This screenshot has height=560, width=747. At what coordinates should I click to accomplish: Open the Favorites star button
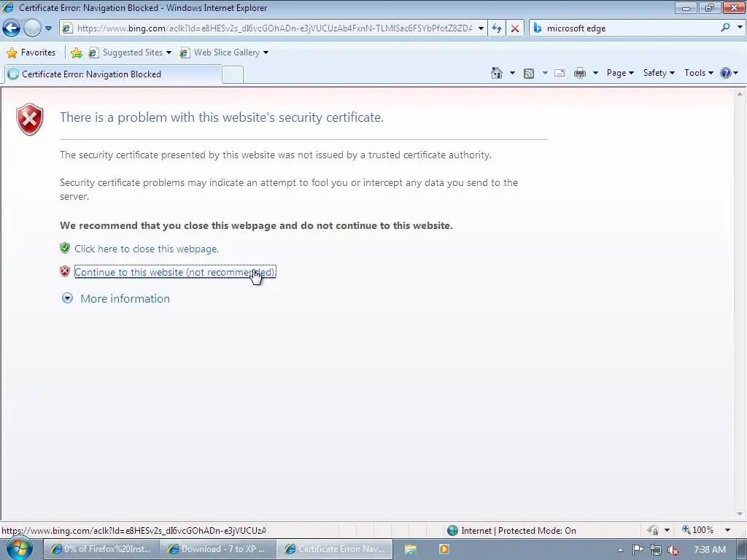coord(31,52)
